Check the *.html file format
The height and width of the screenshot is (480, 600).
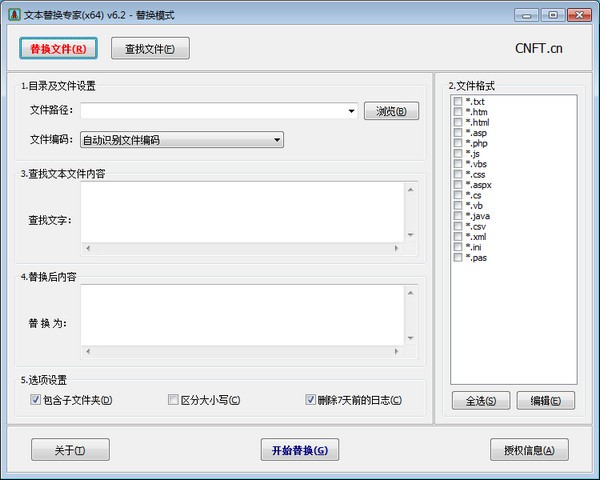[458, 123]
